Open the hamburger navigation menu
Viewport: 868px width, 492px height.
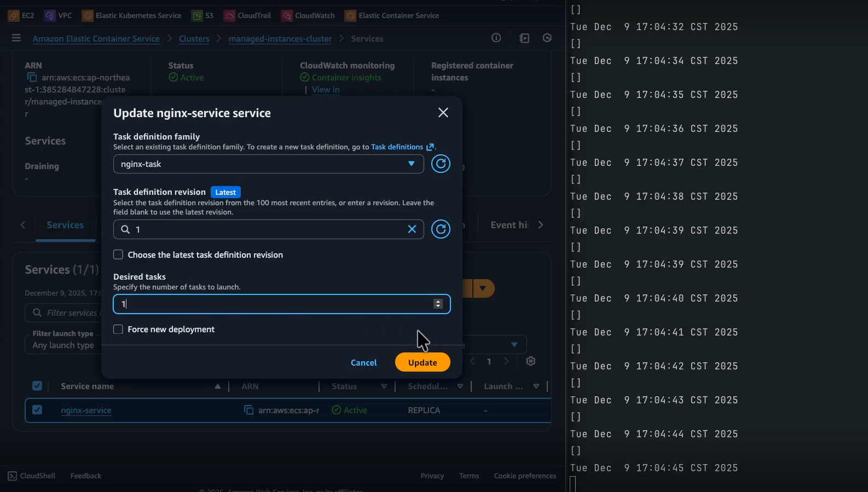16,38
